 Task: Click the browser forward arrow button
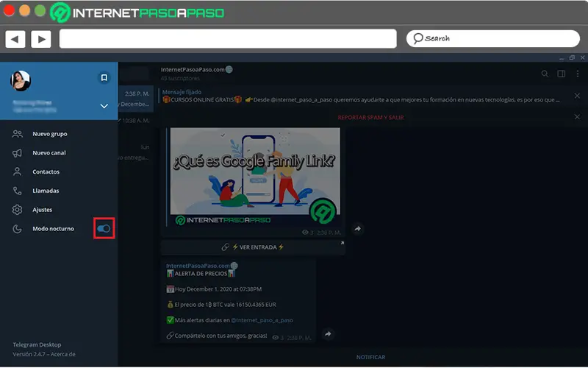41,39
